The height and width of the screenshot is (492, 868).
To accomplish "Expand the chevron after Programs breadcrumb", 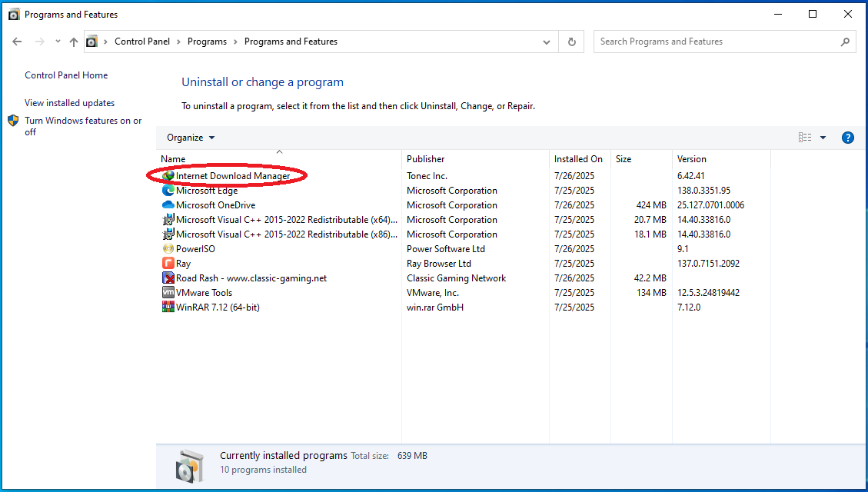I will pos(236,42).
